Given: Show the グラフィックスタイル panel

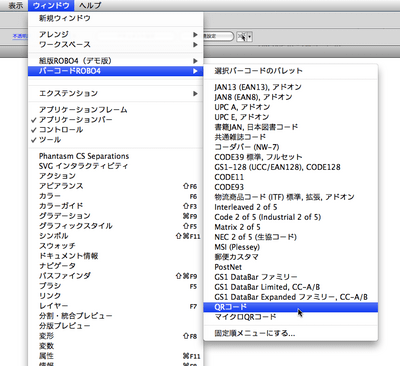Looking at the screenshot, I should (x=115, y=226).
